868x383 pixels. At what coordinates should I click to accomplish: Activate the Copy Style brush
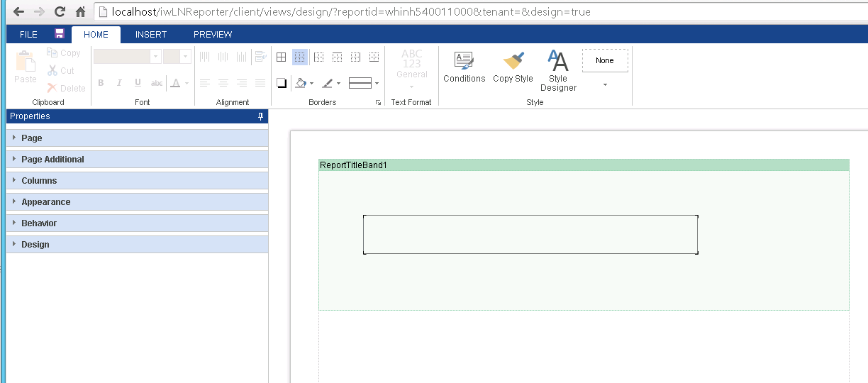pos(513,67)
